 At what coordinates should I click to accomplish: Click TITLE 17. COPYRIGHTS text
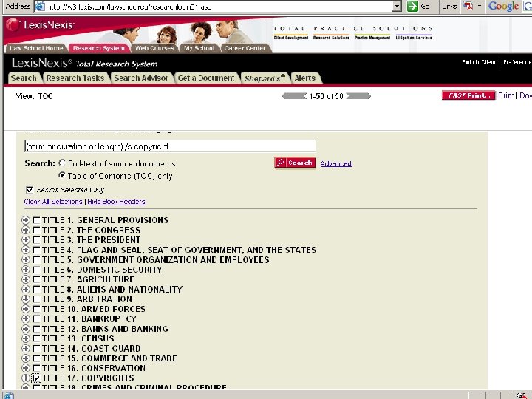click(x=88, y=378)
